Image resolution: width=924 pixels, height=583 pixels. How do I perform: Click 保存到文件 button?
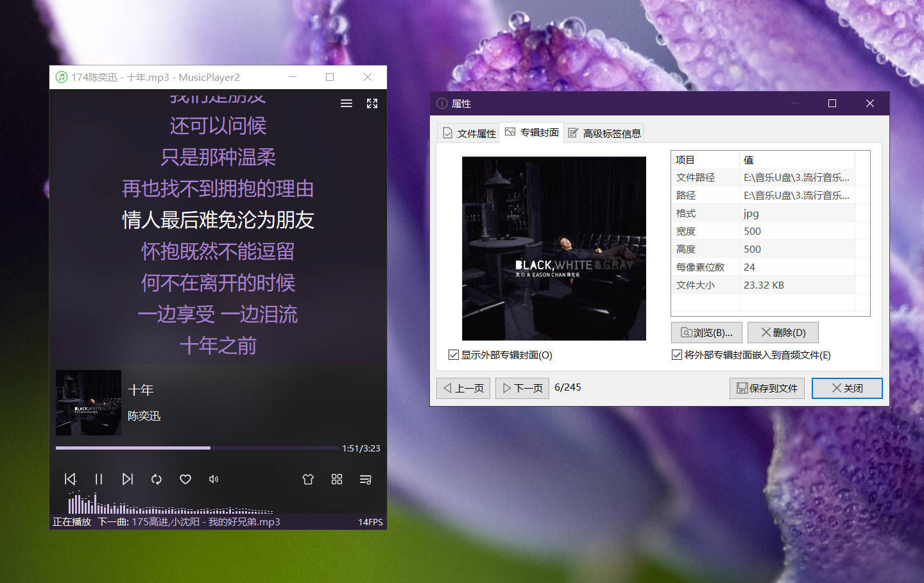click(767, 388)
